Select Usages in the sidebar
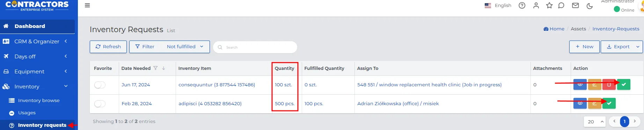The image size is (644, 130). [x=27, y=113]
